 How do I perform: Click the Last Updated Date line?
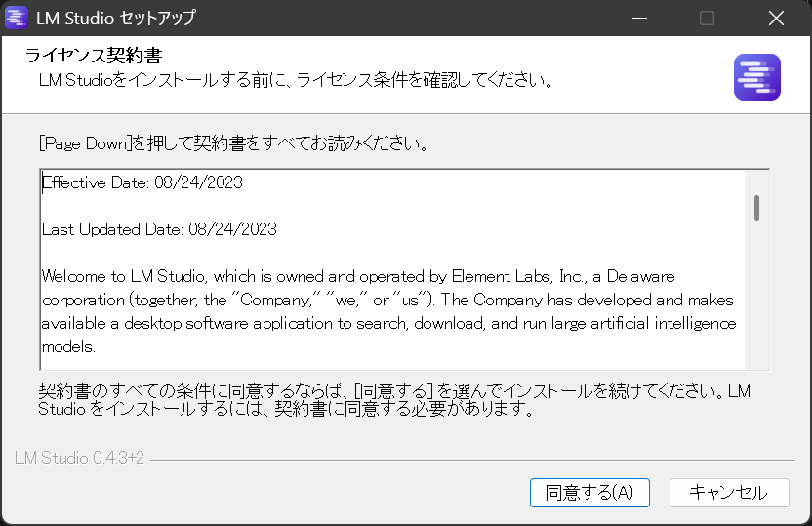[159, 230]
